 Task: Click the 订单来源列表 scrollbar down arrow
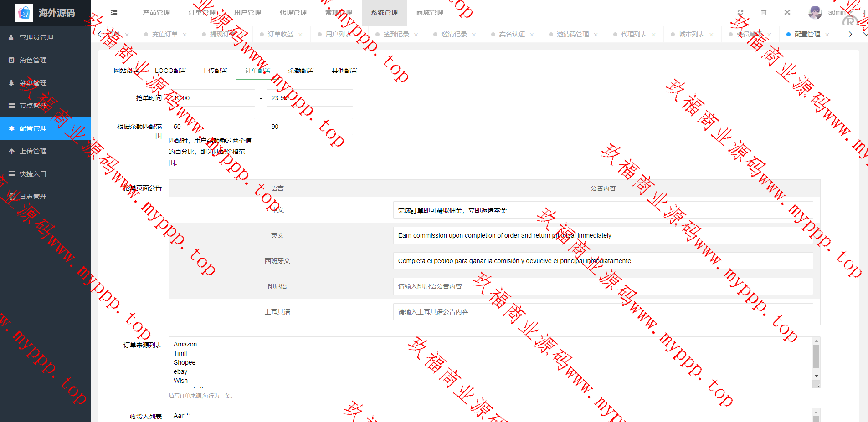(816, 376)
